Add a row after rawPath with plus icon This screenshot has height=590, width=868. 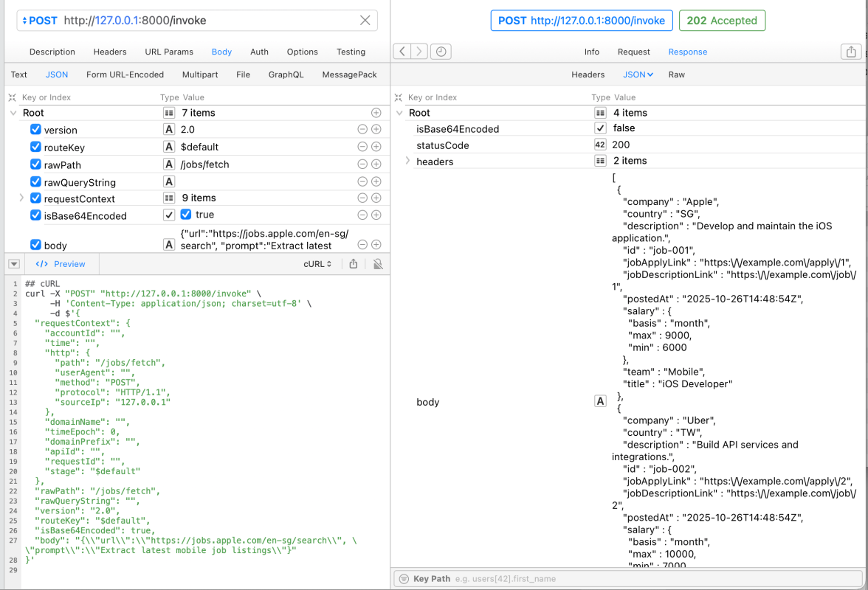coord(376,164)
